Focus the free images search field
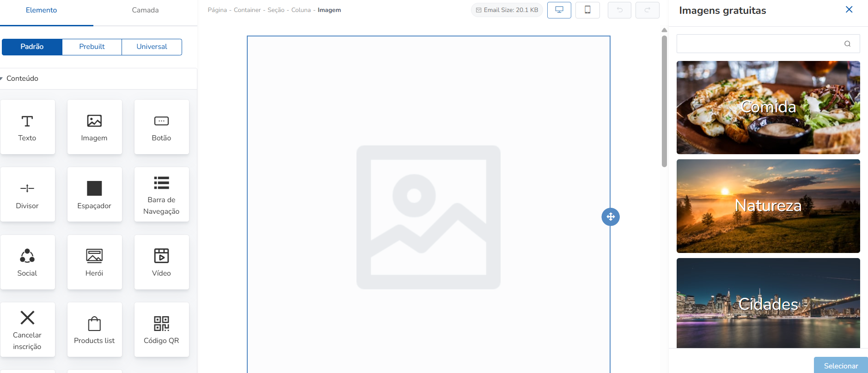868x373 pixels. click(x=768, y=44)
